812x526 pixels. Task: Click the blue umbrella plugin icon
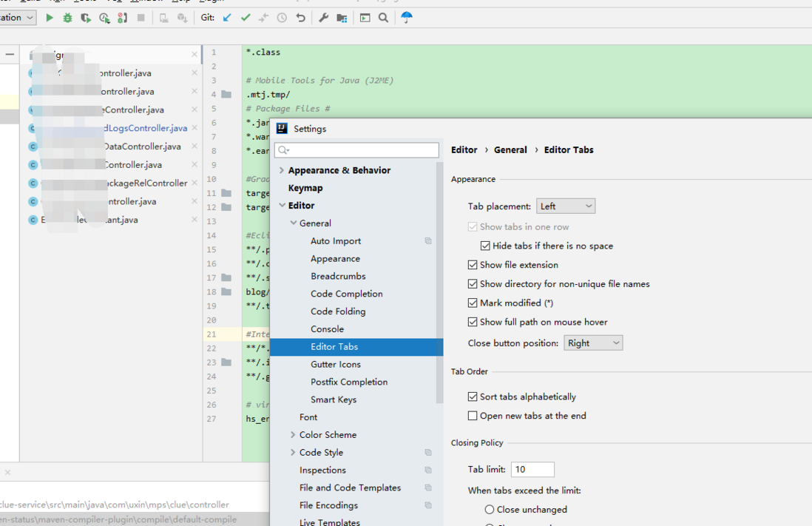click(407, 17)
